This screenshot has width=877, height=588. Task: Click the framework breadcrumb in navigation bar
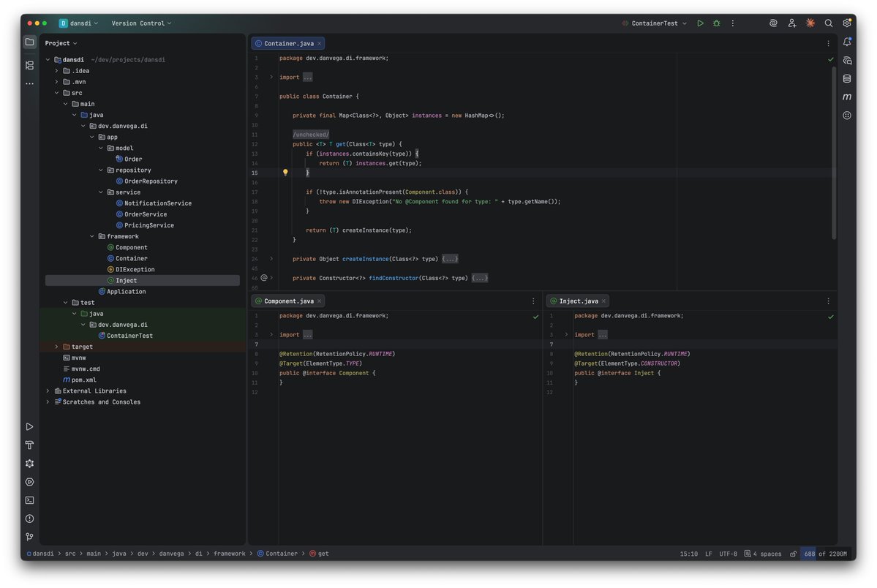tap(230, 554)
